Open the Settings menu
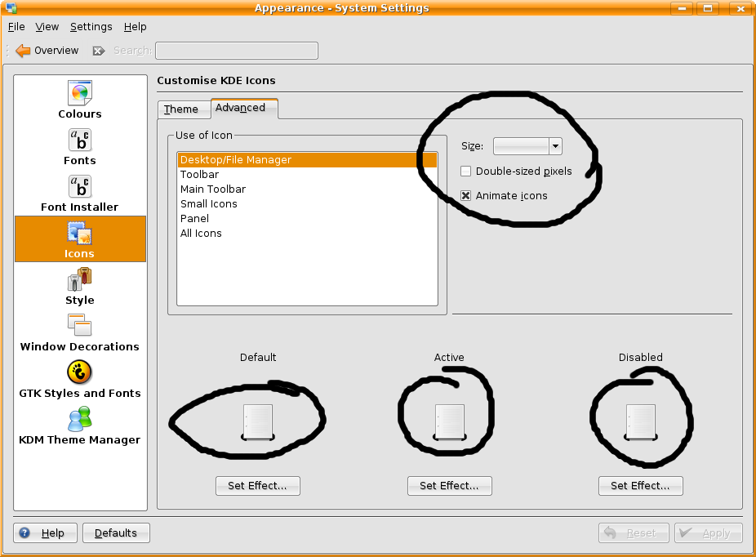The width and height of the screenshot is (756, 557). pyautogui.click(x=91, y=27)
